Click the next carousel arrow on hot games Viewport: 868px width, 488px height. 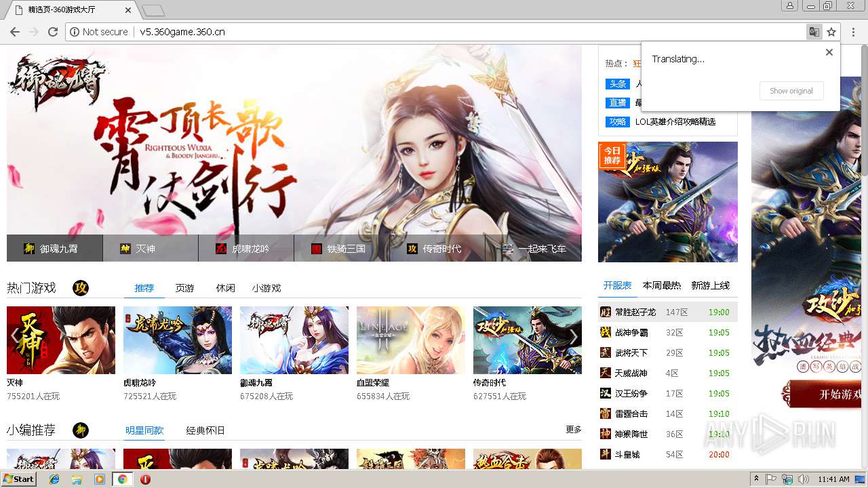(574, 336)
